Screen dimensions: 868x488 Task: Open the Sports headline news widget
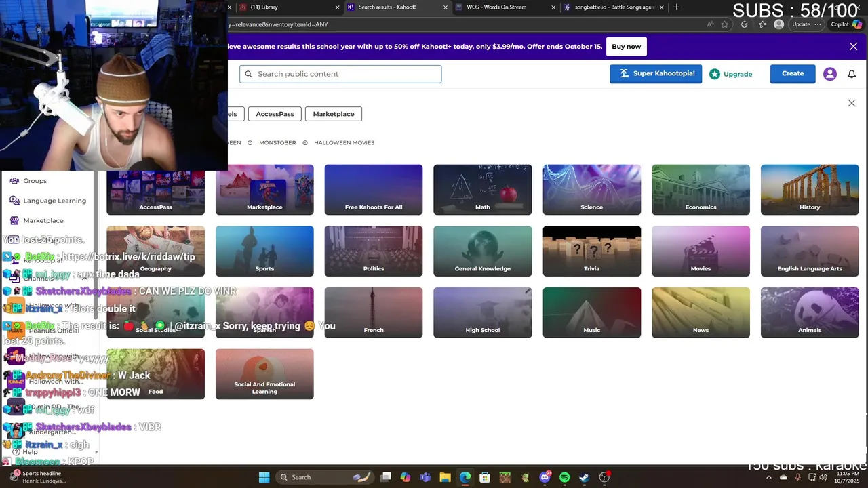point(38,477)
